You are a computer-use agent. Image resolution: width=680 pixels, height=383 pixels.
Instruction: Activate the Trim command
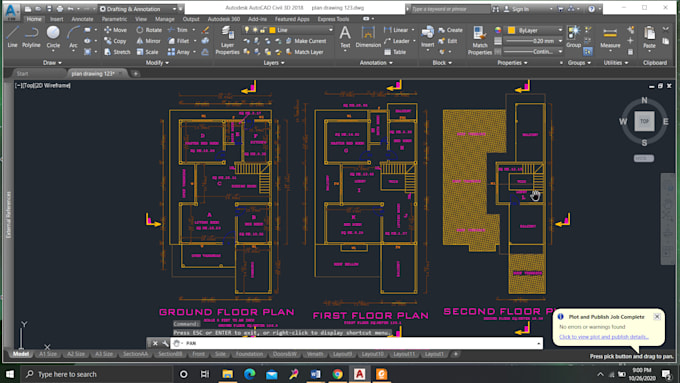[x=178, y=30]
